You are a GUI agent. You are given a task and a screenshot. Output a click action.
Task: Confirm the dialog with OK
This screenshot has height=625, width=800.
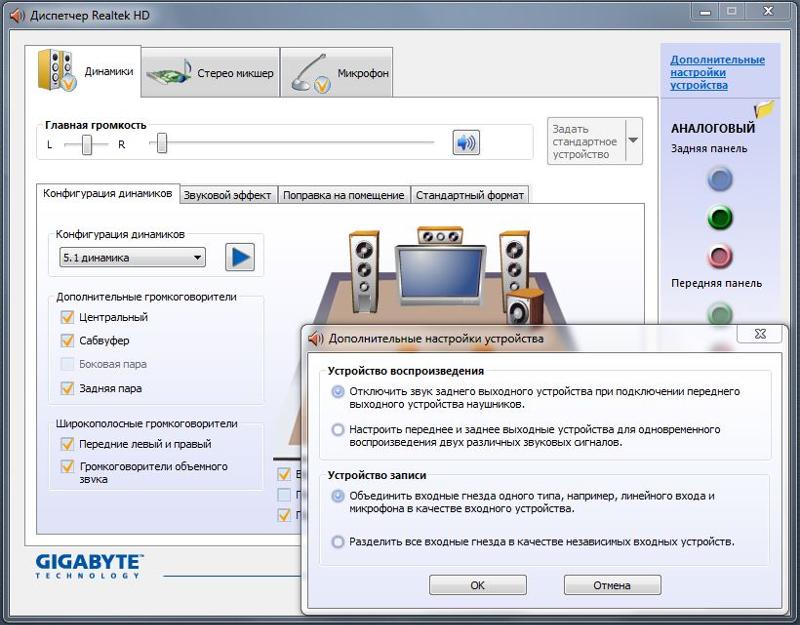pyautogui.click(x=478, y=585)
